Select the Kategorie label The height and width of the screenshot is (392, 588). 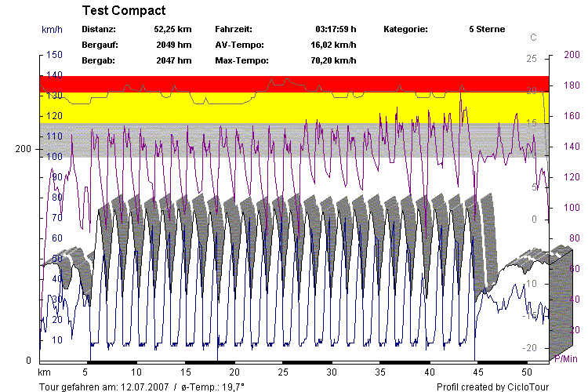(405, 29)
